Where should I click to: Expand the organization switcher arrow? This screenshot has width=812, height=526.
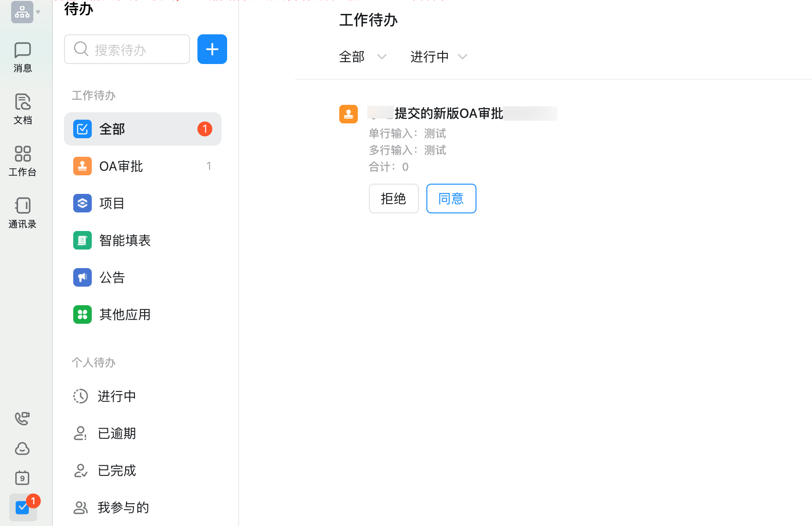point(38,12)
